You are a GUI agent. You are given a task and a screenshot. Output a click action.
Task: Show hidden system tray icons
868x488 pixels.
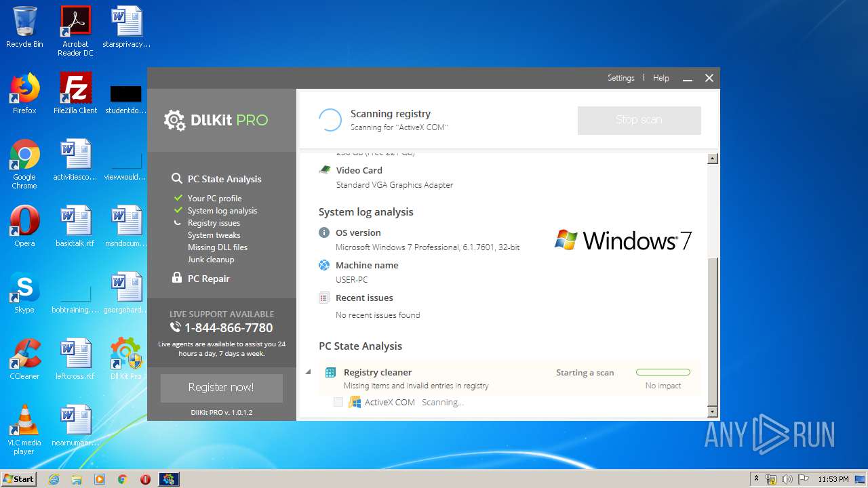click(x=756, y=479)
